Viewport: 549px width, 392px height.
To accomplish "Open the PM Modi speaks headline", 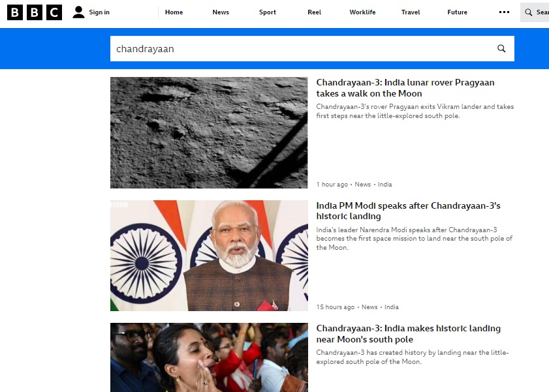I will coord(408,211).
